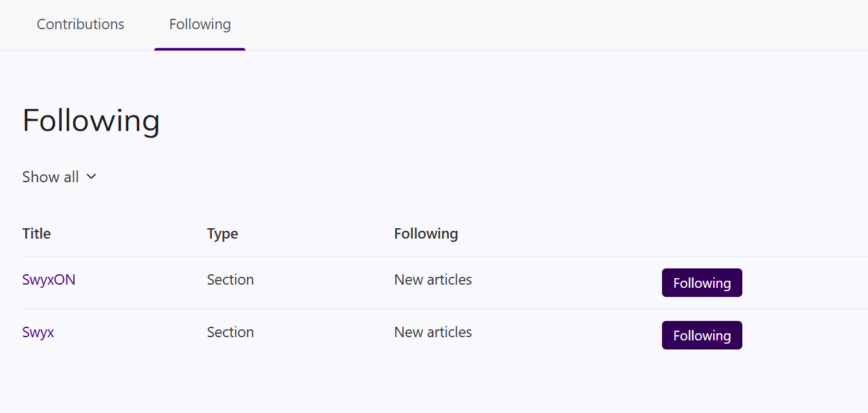Select the Following tab
The image size is (868, 413).
coord(200,25)
